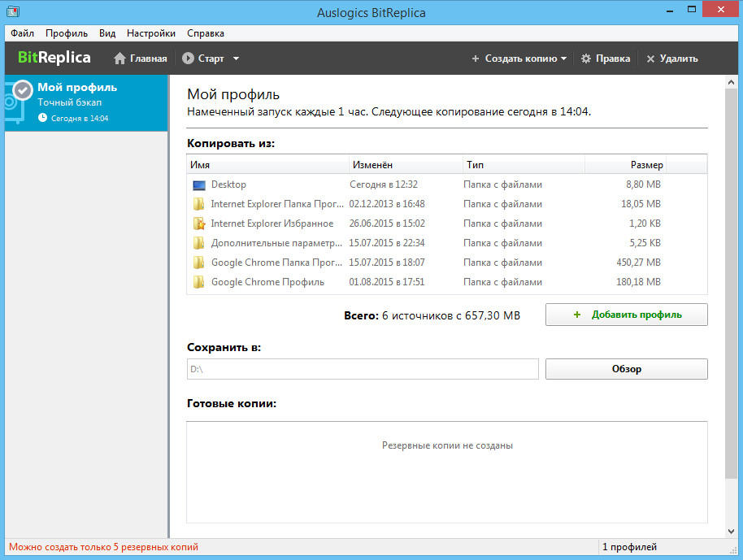Select Internet Explorer Избранное name

pos(272,224)
